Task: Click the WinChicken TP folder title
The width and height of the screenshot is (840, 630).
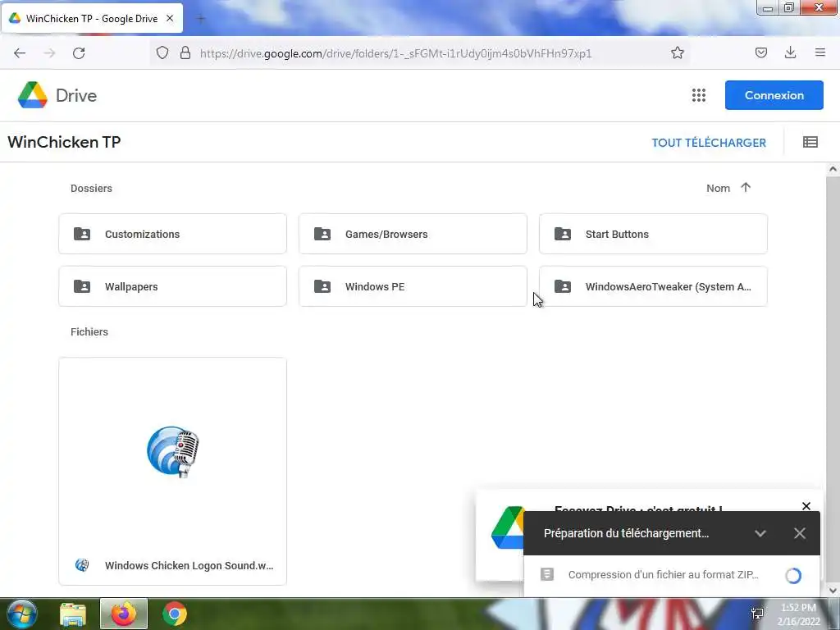Action: [x=64, y=142]
